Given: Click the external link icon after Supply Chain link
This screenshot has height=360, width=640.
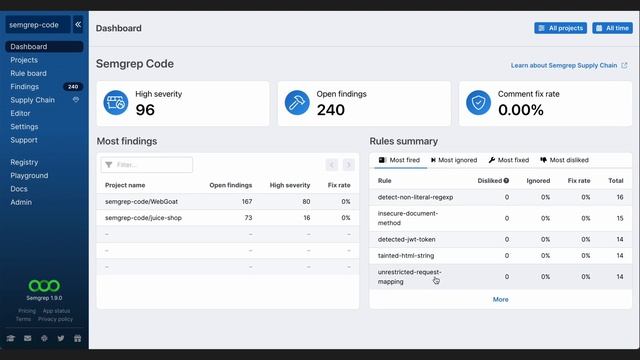Looking at the screenshot, I should tap(624, 65).
